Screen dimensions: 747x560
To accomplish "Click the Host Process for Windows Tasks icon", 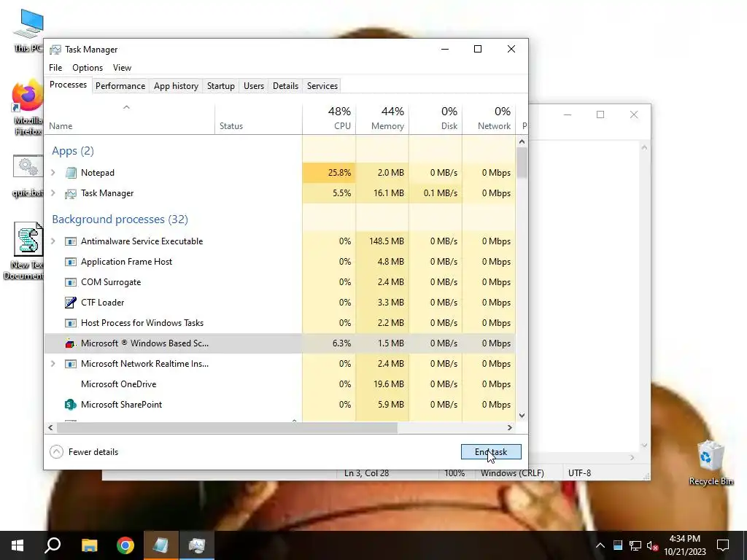I will point(71,323).
